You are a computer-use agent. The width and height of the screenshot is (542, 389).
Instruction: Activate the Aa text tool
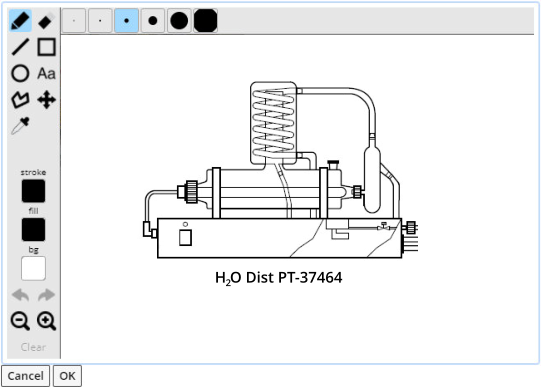(47, 73)
